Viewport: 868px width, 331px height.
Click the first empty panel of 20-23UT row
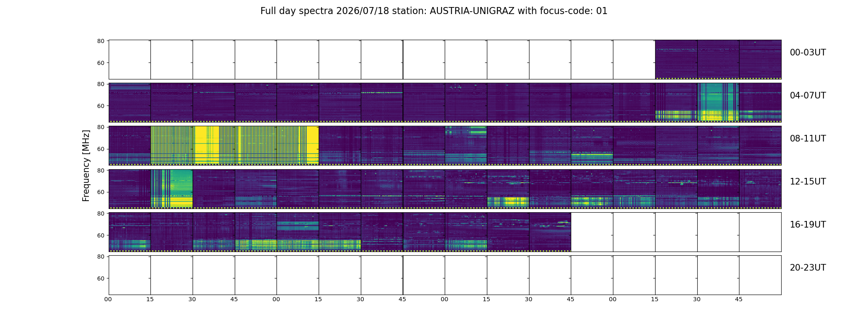tap(130, 275)
